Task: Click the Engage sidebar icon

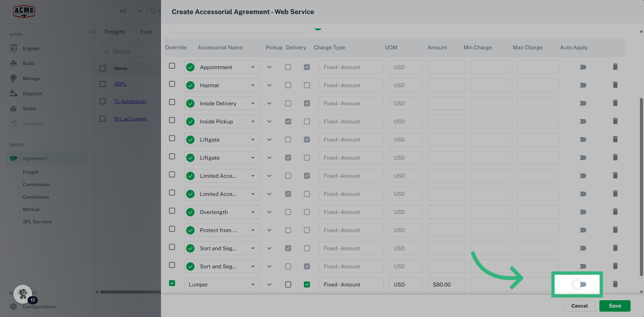Action: pyautogui.click(x=13, y=48)
